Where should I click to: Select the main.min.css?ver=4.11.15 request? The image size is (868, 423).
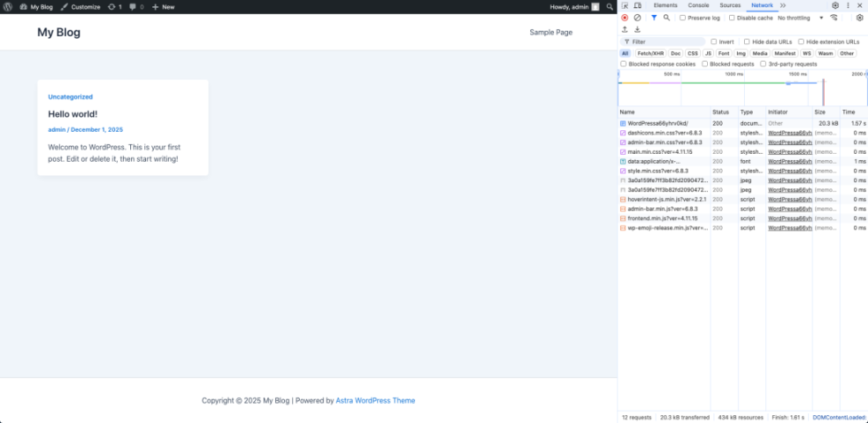pyautogui.click(x=743, y=152)
